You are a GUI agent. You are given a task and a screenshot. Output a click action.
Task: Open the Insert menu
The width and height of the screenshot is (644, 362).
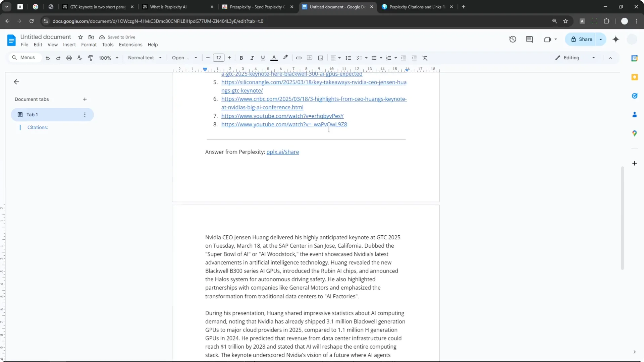(x=69, y=45)
